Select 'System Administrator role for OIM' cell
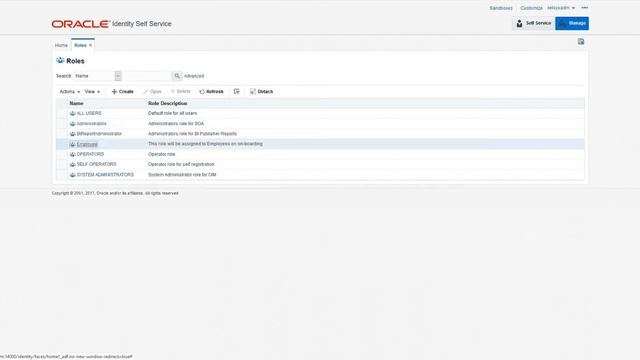Screen dimensions: 640x360 click(x=182, y=175)
